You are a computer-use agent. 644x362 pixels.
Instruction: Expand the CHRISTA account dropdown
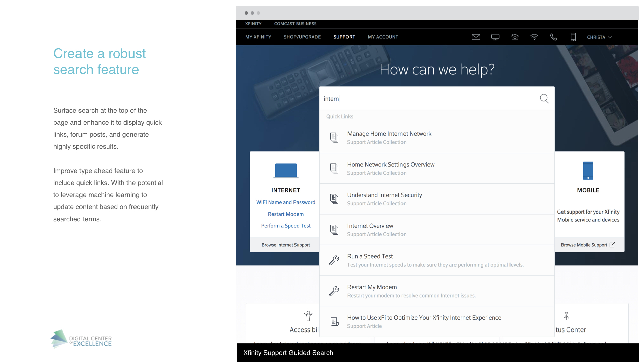[599, 37]
